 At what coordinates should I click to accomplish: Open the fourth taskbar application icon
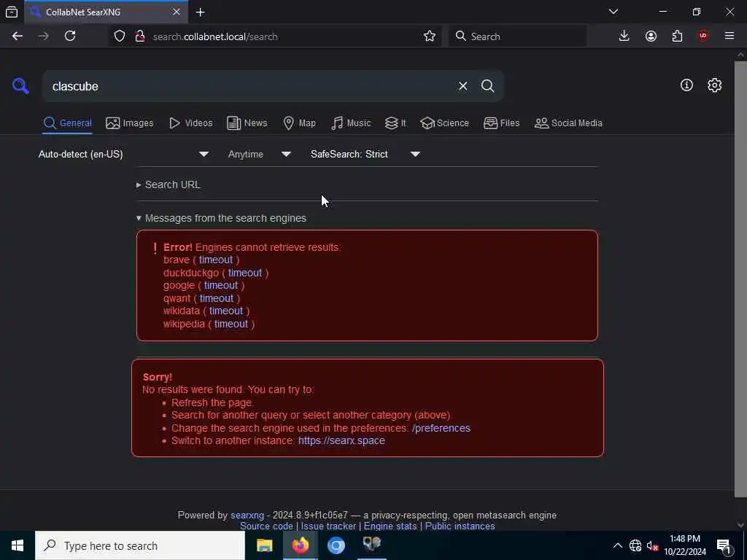(x=371, y=545)
